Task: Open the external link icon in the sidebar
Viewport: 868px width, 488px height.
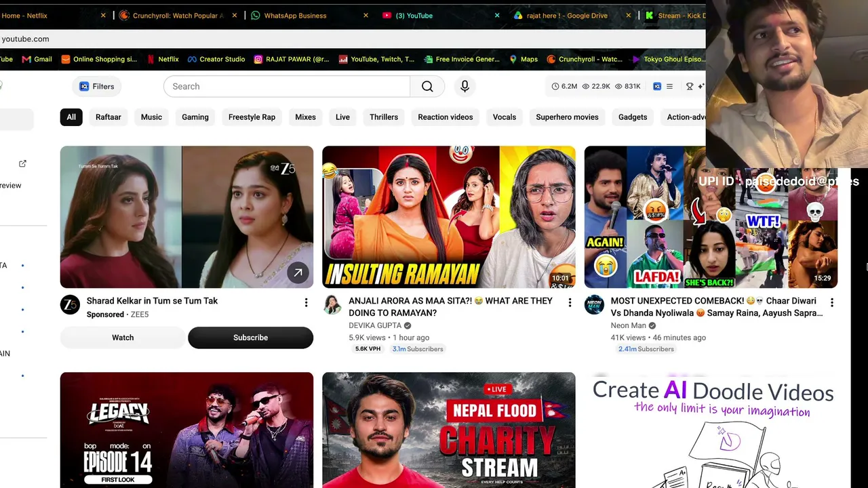Action: (x=22, y=163)
